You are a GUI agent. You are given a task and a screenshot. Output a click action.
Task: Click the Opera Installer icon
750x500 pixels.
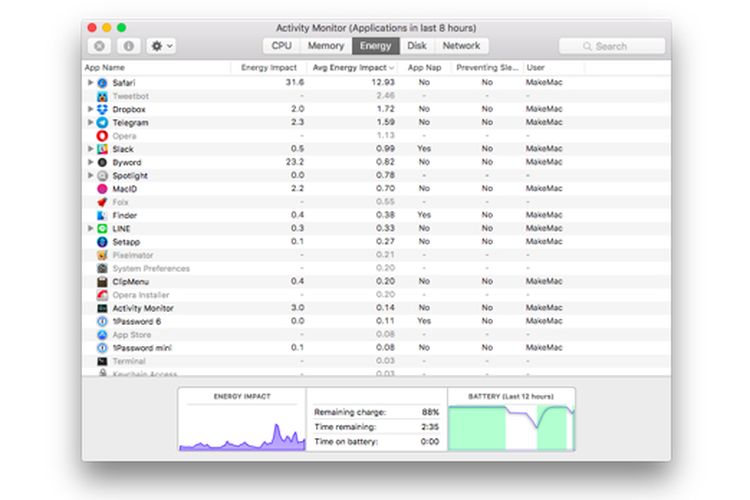(102, 295)
